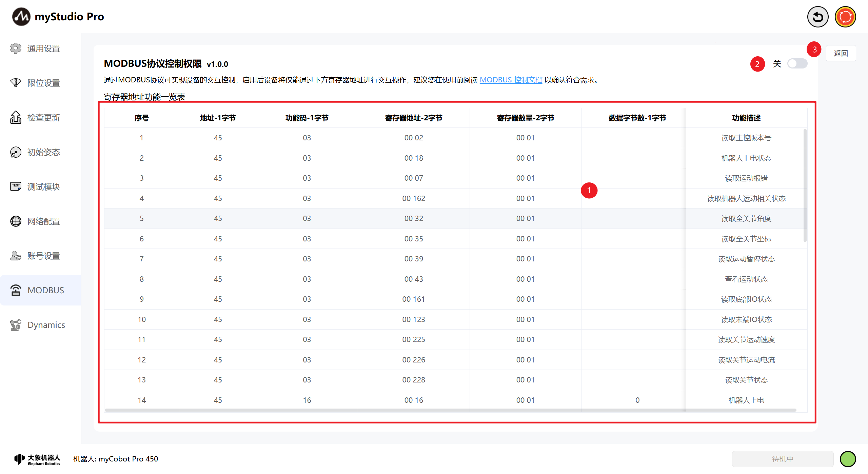Click the table's horizontal scrollbar
The height and width of the screenshot is (474, 868).
pos(450,410)
